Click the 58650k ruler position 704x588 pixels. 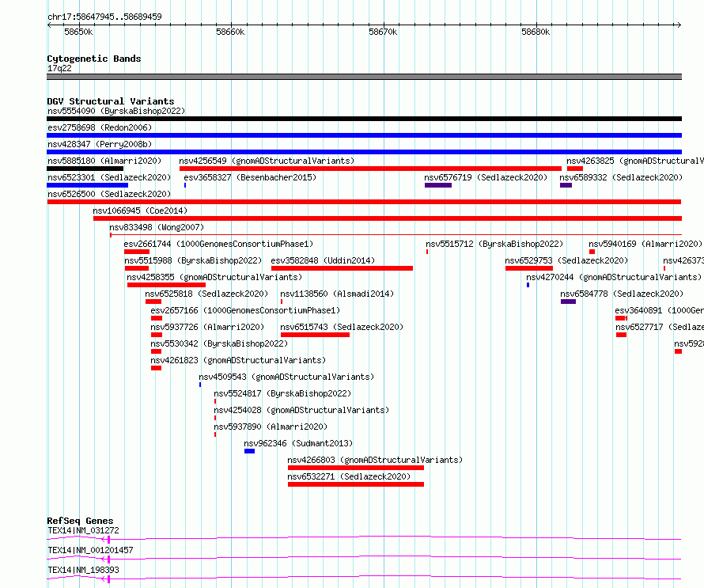click(78, 32)
